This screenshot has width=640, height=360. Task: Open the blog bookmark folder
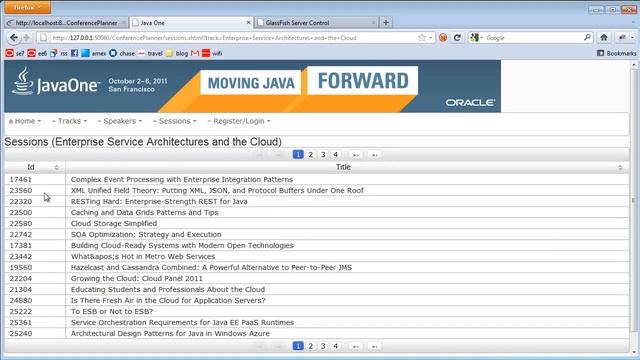(177, 53)
